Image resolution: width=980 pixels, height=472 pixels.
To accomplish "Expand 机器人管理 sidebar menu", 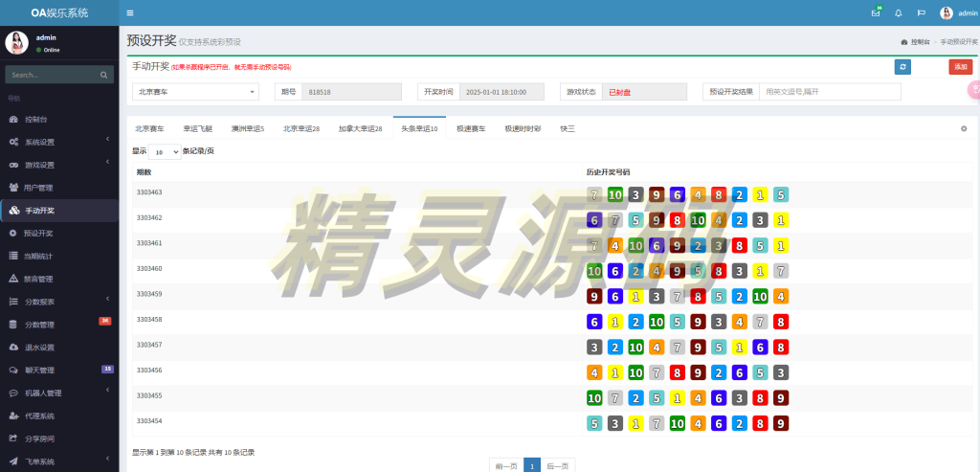I will 59,393.
